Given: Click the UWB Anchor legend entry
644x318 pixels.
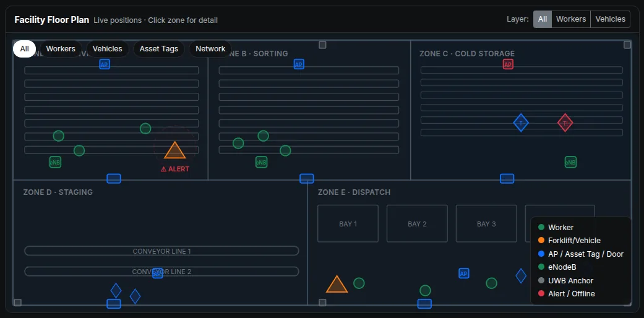Looking at the screenshot, I should pyautogui.click(x=566, y=281).
